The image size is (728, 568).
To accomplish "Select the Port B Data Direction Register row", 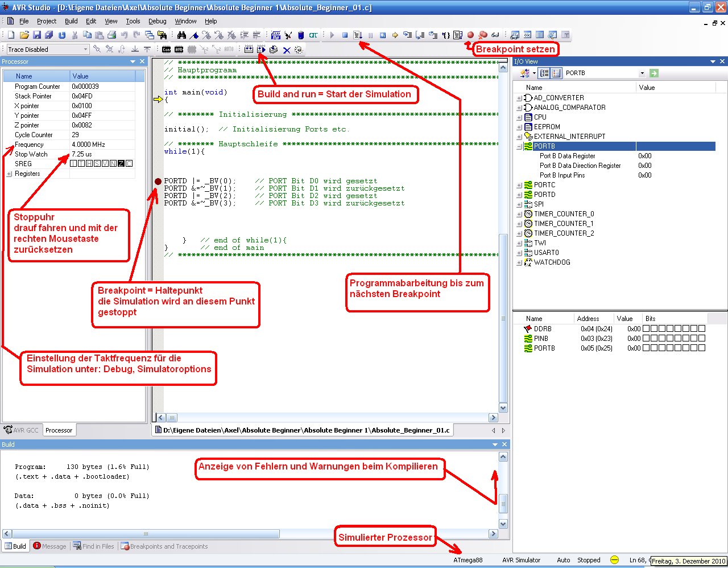I will click(x=614, y=166).
